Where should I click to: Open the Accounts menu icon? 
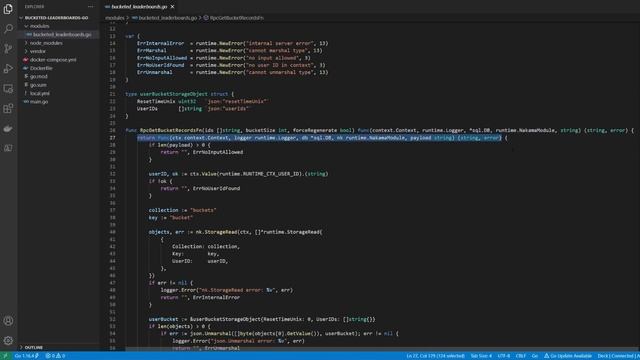(8, 321)
